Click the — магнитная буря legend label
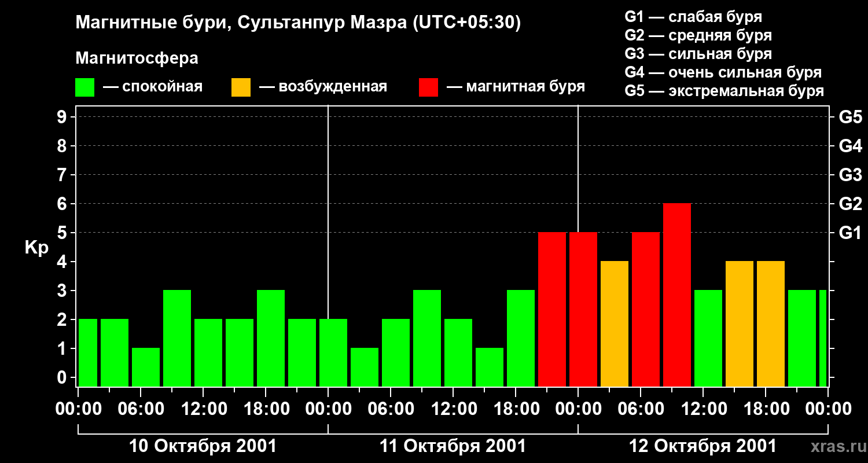 click(516, 87)
